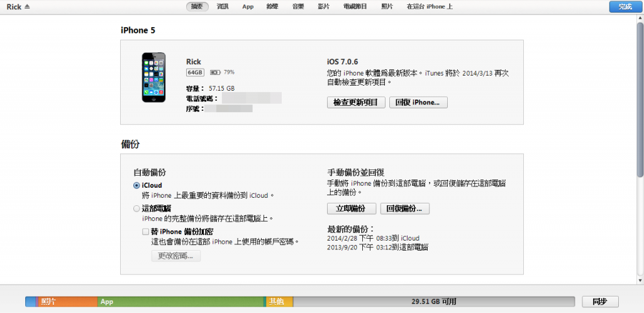Viewport: 644px width, 313px height.
Task: Open the 在這台 iPhone 上 tab
Action: point(430,6)
